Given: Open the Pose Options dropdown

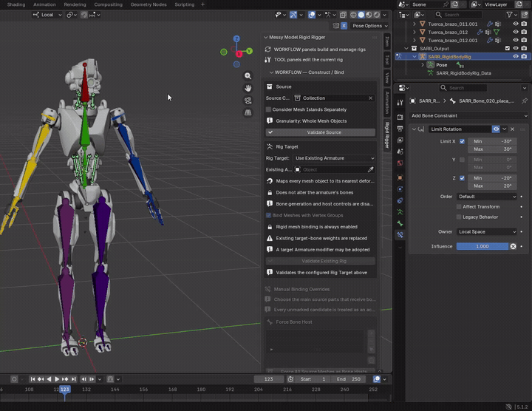Looking at the screenshot, I should coord(369,26).
